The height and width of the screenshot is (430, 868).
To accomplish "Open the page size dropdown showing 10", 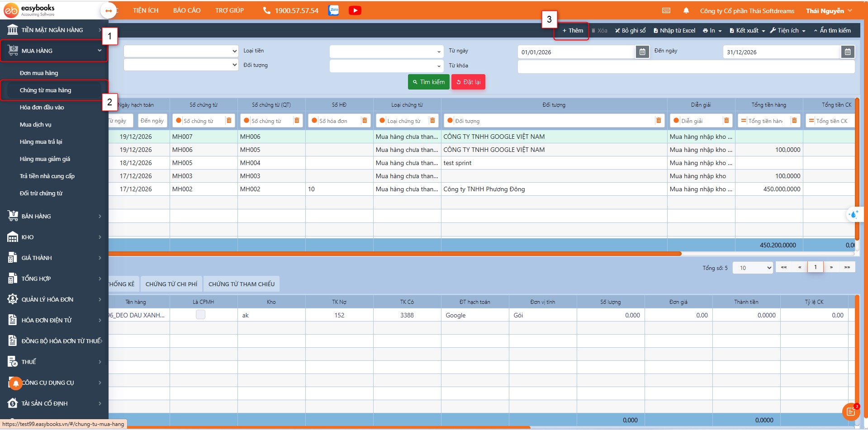I will click(x=752, y=268).
